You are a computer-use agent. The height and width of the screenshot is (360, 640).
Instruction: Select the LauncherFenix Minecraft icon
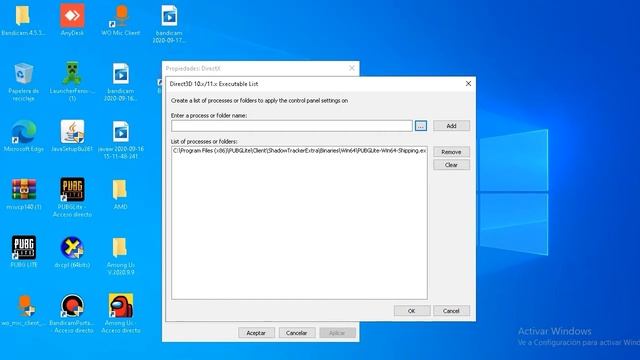pos(72,73)
